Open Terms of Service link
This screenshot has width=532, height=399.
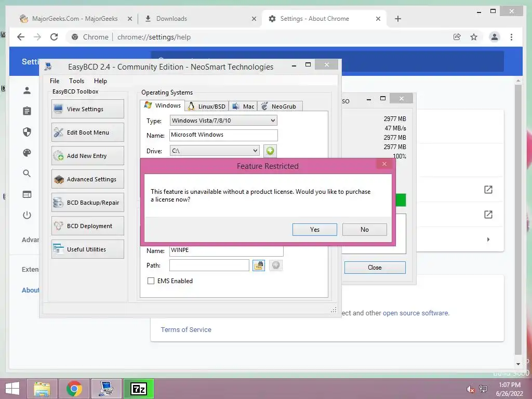click(x=186, y=330)
